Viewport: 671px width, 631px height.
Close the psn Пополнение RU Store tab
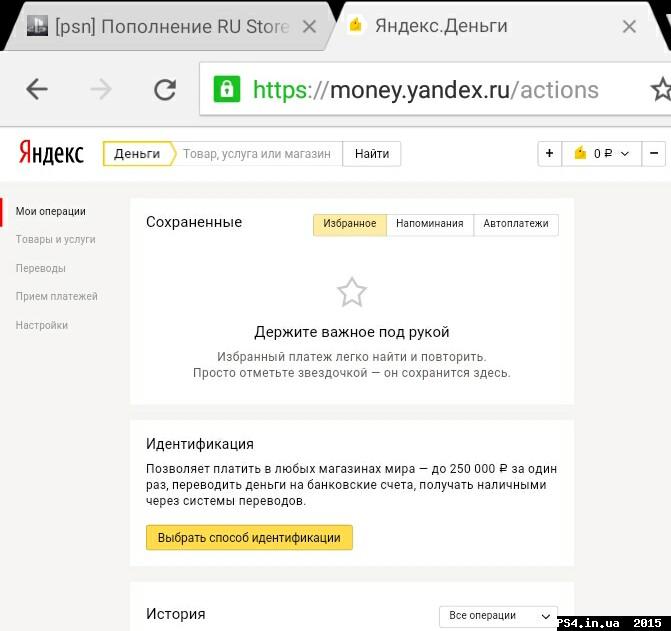click(x=310, y=27)
